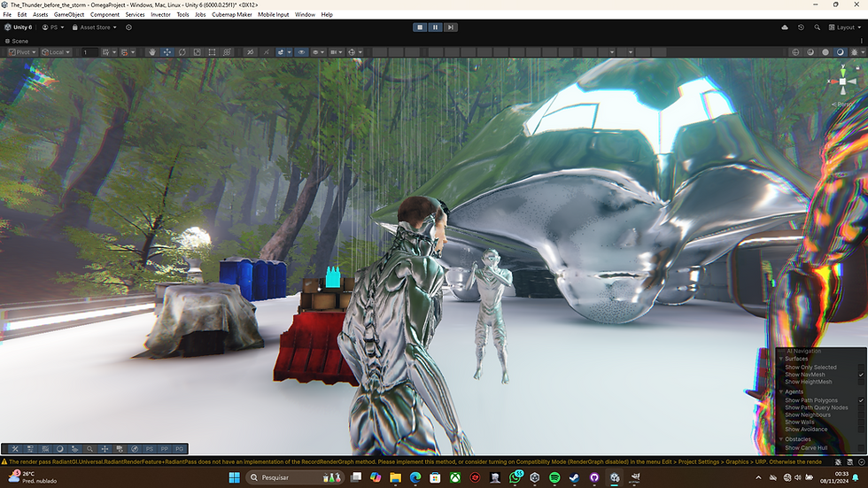Viewport: 868px width, 488px height.
Task: Toggle Show Avoidance checkbox
Action: (x=861, y=429)
